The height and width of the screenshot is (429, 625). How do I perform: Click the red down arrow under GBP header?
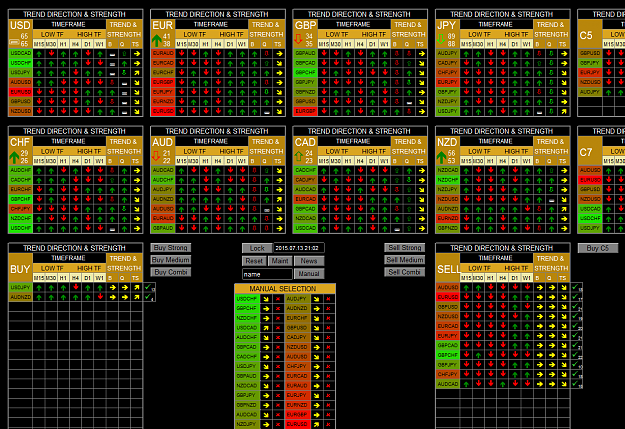tap(299, 39)
